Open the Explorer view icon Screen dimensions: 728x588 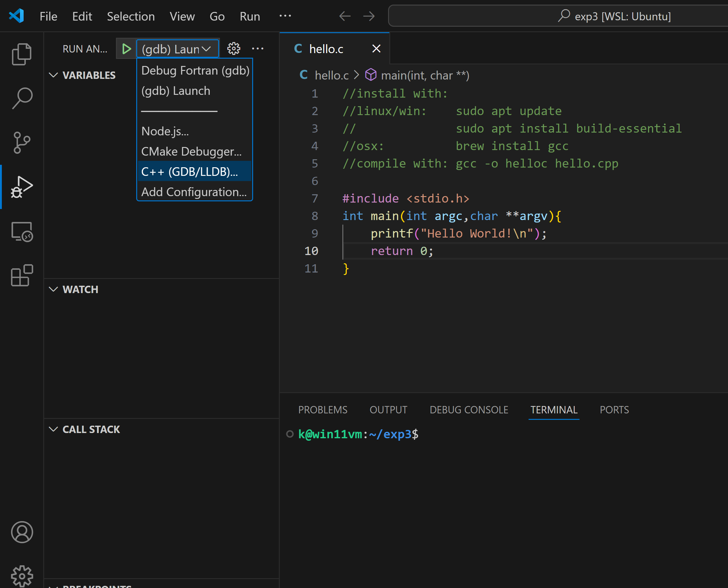pos(22,54)
